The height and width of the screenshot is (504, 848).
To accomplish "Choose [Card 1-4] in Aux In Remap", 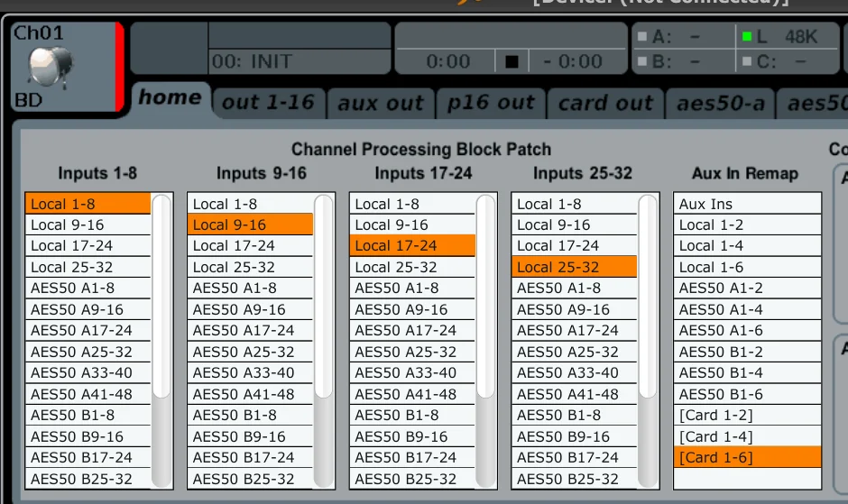I will [747, 436].
